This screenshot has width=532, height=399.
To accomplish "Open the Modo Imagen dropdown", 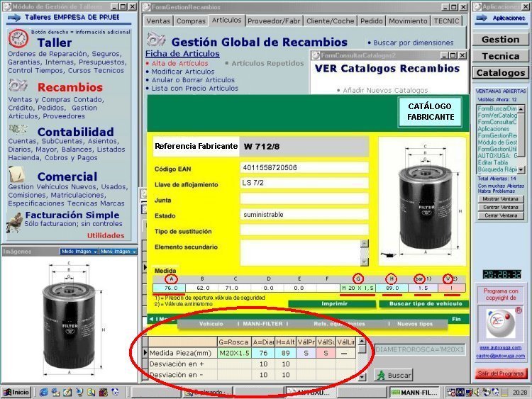I will click(x=79, y=252).
